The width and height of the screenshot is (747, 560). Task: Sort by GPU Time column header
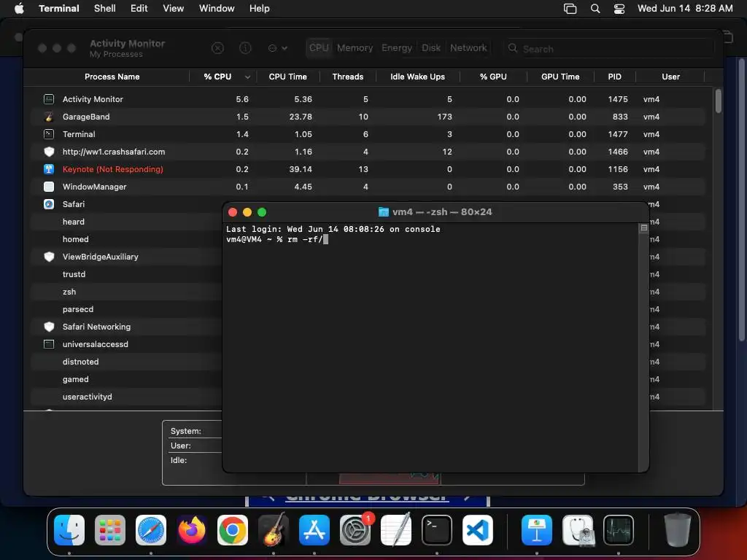[x=560, y=77]
